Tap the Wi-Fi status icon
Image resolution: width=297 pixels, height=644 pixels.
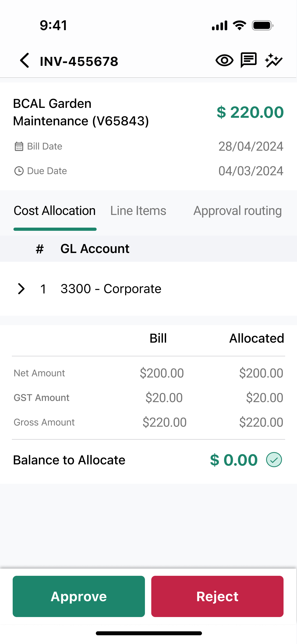coord(239,26)
